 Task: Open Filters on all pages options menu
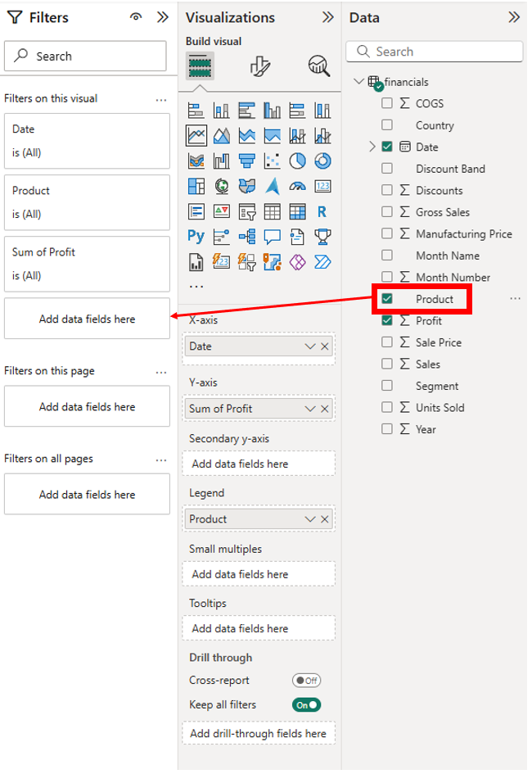click(x=161, y=460)
